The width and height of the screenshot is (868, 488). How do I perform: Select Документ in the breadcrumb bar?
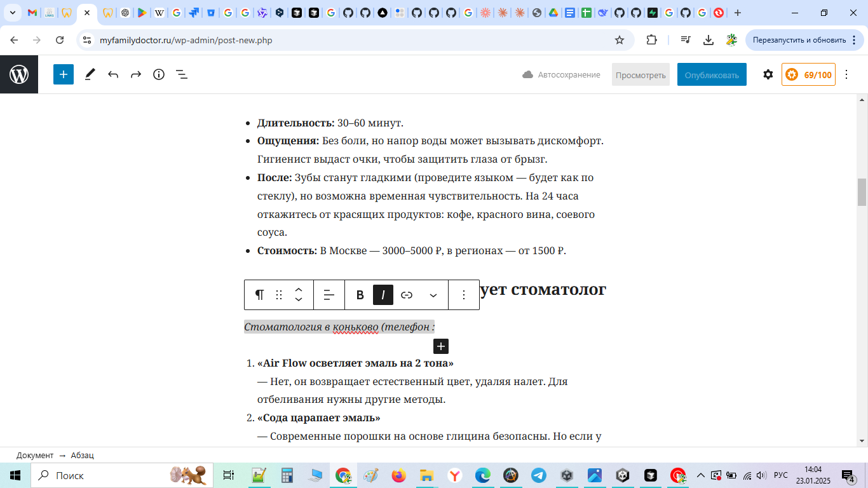35,455
